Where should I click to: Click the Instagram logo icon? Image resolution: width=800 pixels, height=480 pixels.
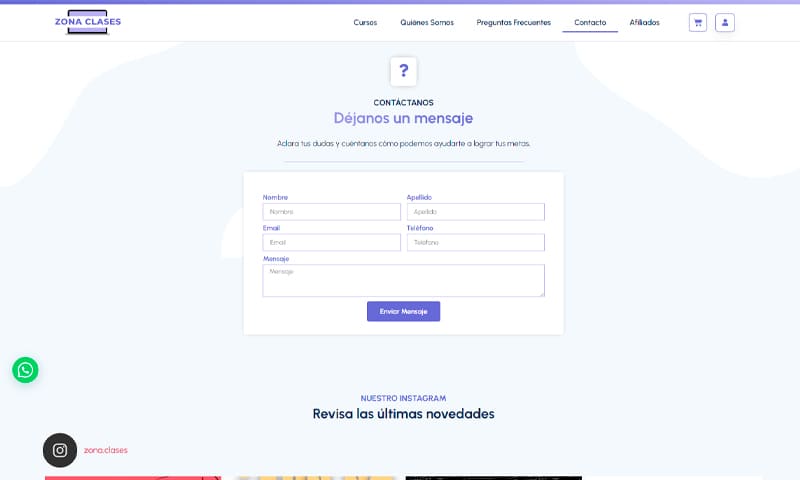60,450
